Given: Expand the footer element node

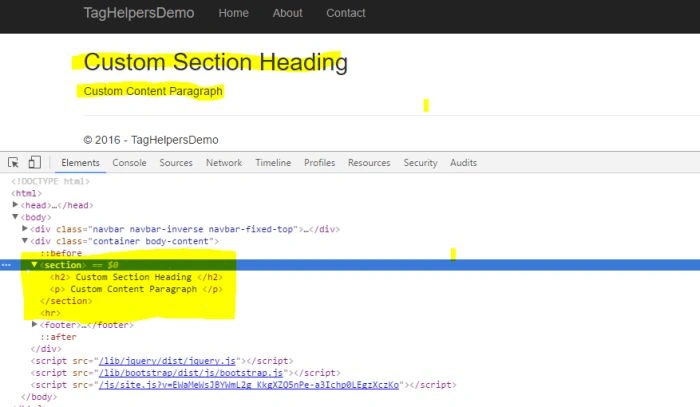Looking at the screenshot, I should tap(34, 324).
